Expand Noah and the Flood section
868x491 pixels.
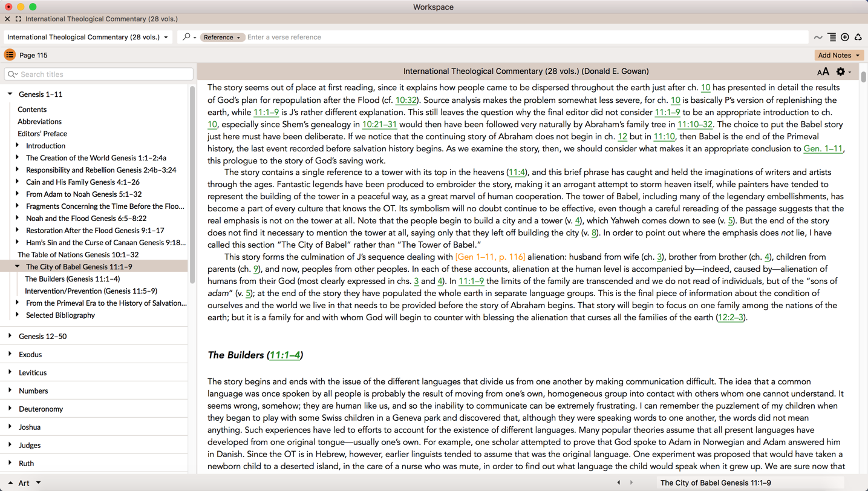click(x=18, y=219)
